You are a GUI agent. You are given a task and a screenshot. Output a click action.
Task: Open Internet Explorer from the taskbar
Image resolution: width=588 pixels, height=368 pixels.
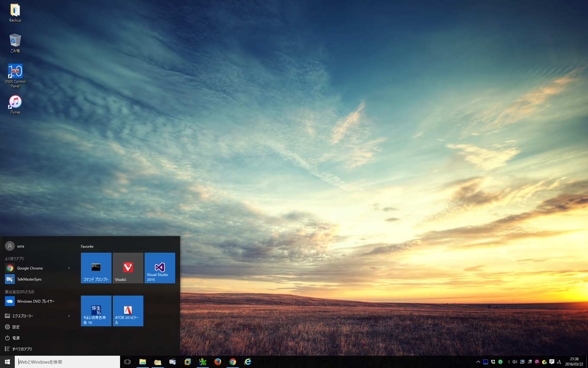pyautogui.click(x=248, y=362)
